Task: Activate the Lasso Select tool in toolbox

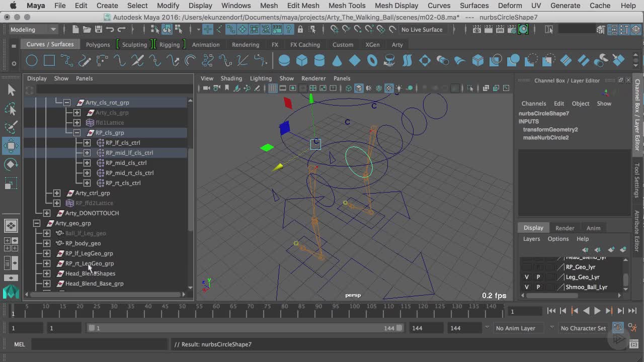Action: coord(11,109)
